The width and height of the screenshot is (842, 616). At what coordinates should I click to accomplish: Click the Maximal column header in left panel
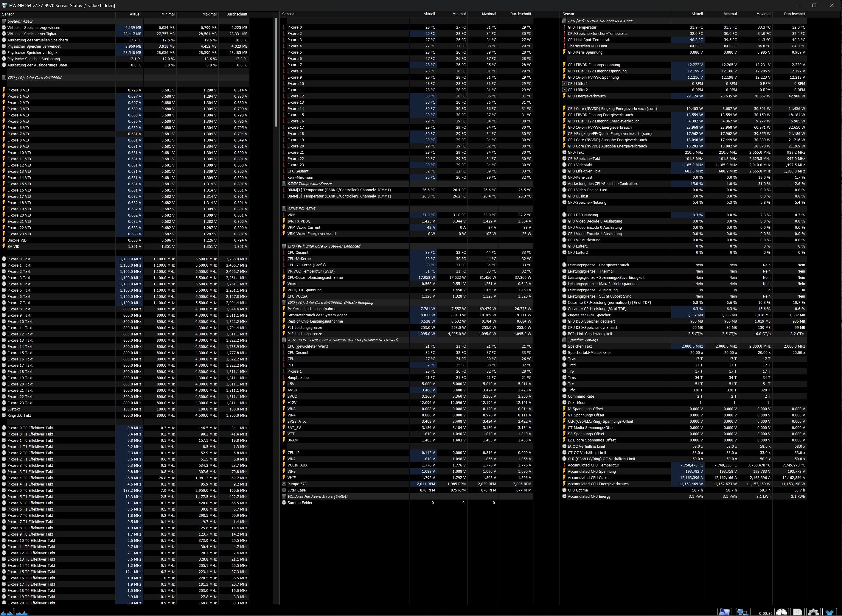pyautogui.click(x=209, y=14)
